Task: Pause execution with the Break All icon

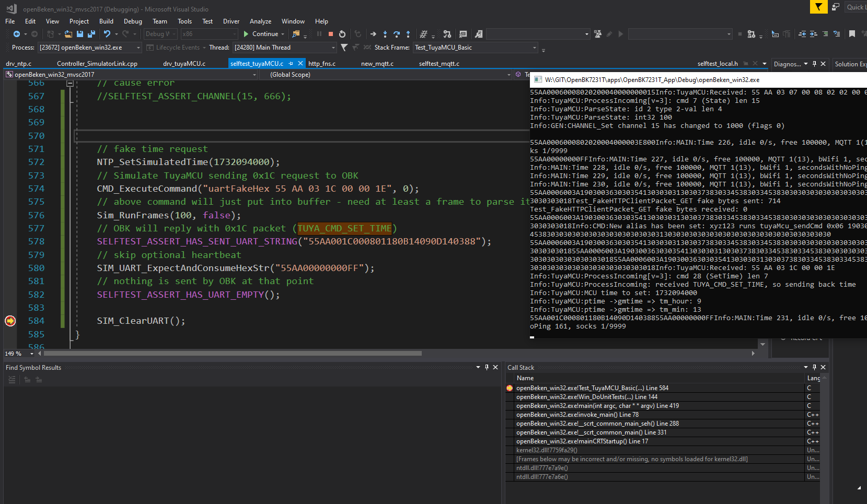Action: [319, 34]
